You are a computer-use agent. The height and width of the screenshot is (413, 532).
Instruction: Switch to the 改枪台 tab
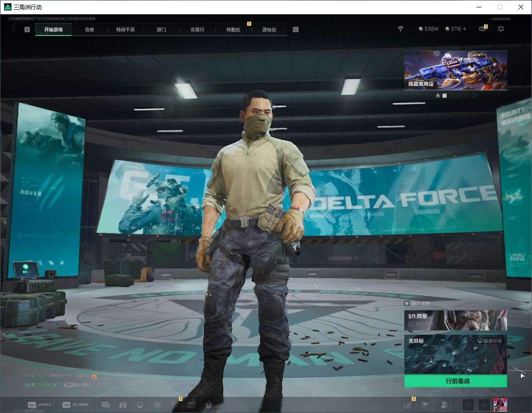pos(269,29)
